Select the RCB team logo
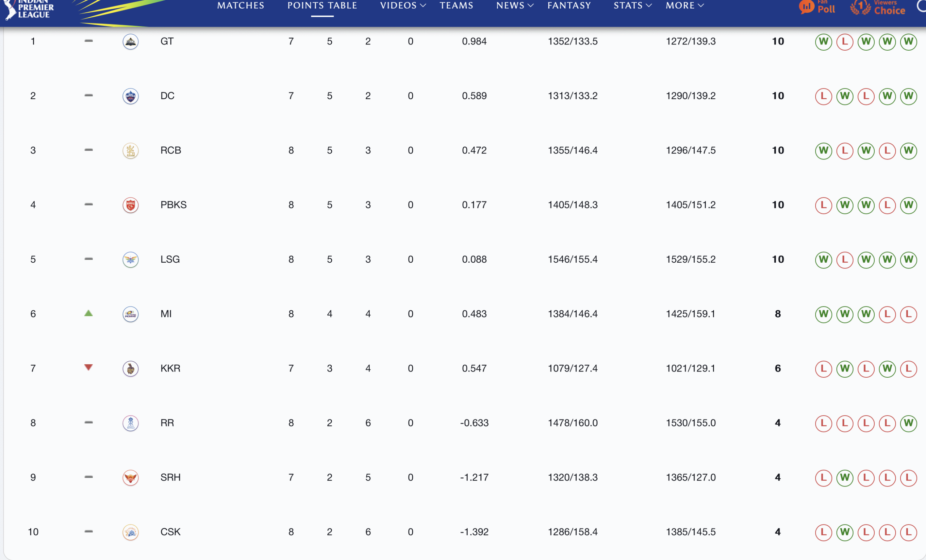 pos(131,150)
